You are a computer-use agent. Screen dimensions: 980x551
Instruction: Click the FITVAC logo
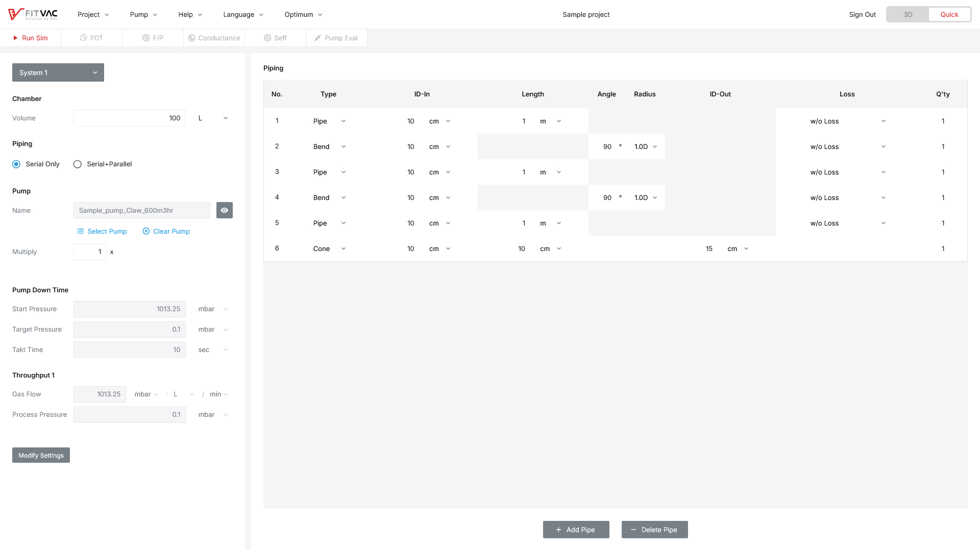pos(33,14)
